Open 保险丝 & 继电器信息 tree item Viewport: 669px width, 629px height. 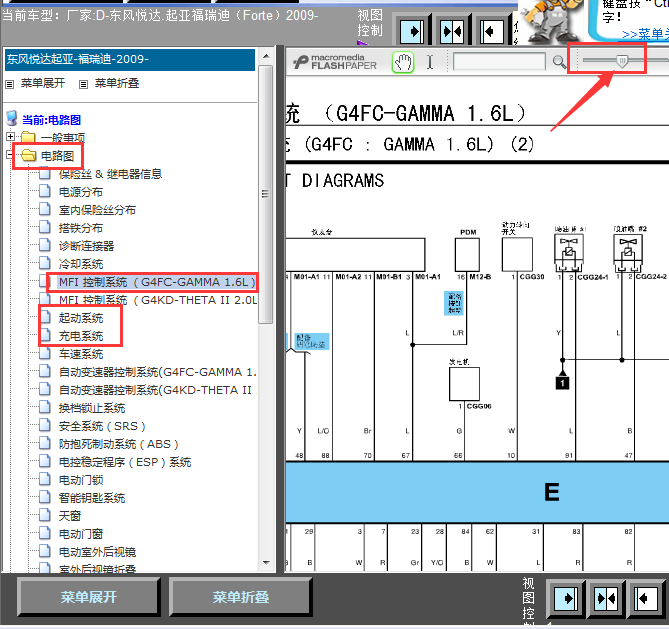[111, 174]
